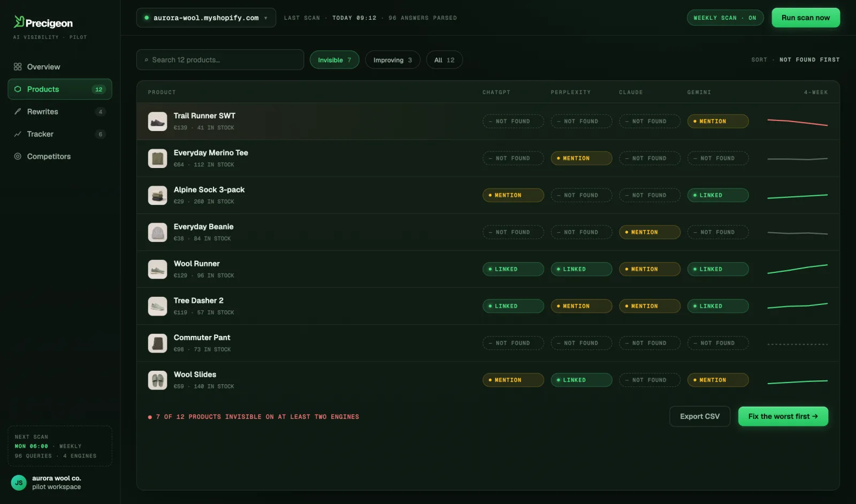Image resolution: width=856 pixels, height=504 pixels.
Task: View Wool Runner 4-week trend line
Action: pos(798,269)
